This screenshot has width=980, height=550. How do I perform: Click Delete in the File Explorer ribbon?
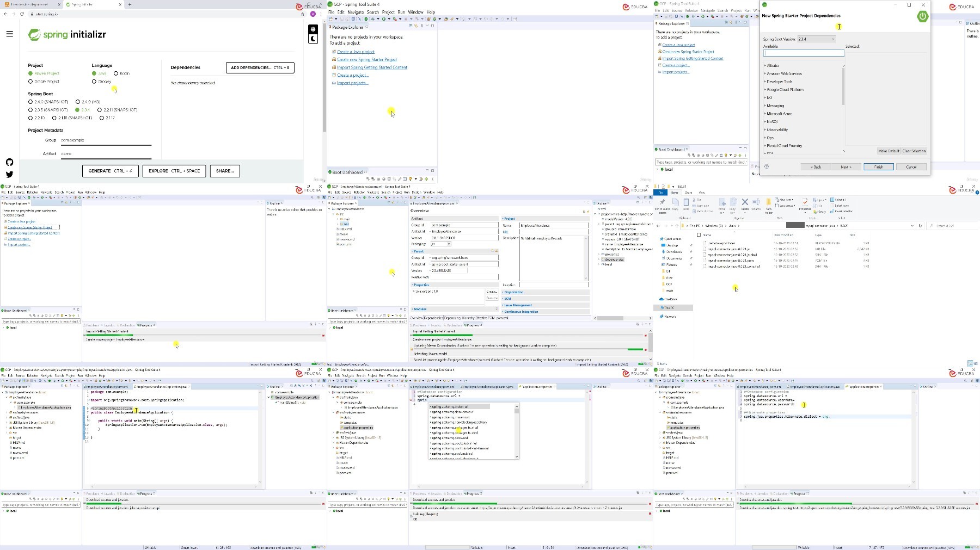point(745,204)
